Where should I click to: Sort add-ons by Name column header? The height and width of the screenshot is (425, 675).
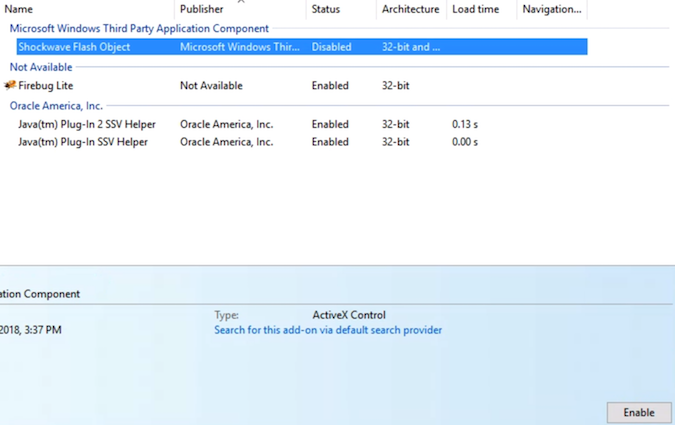pyautogui.click(x=19, y=9)
